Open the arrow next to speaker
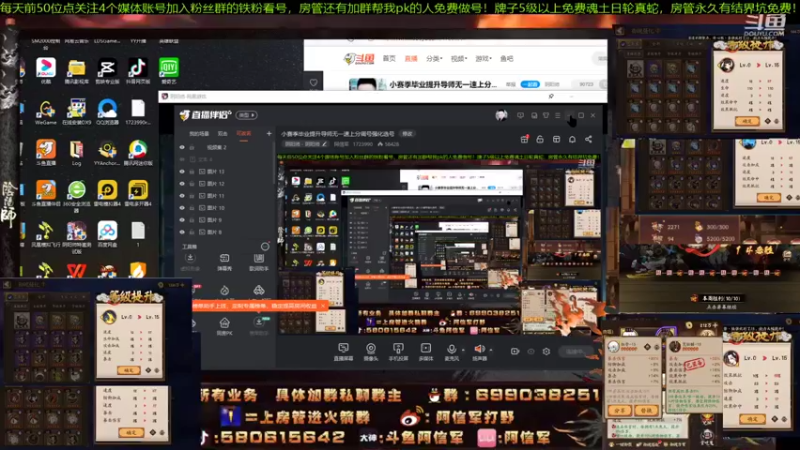 pyautogui.click(x=491, y=350)
